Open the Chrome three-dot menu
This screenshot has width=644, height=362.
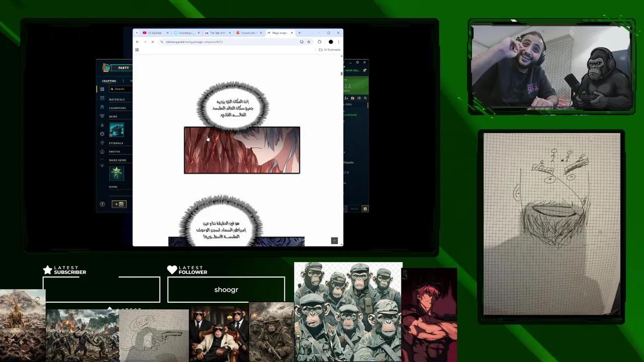[338, 42]
